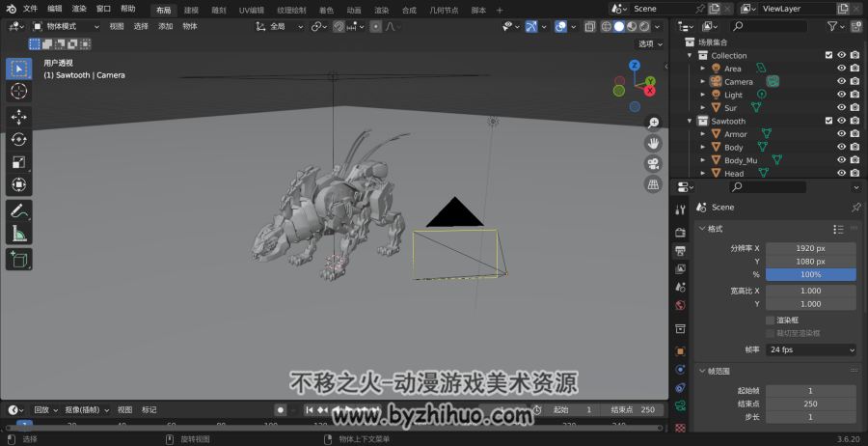
Task: Open the 选项 options dropdown
Action: point(650,43)
